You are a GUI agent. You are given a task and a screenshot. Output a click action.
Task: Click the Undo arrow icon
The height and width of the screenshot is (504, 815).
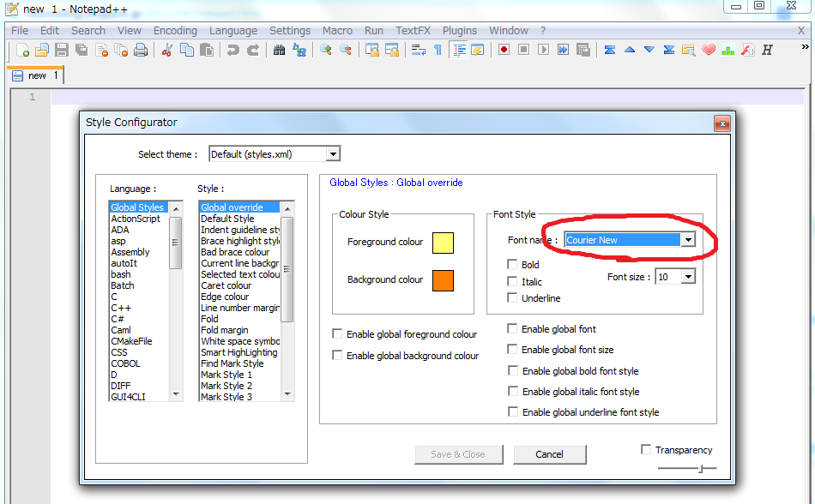click(x=232, y=51)
